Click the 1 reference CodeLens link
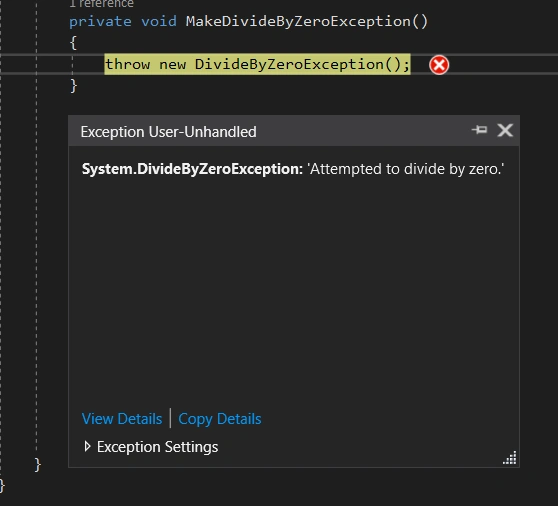 click(102, 4)
